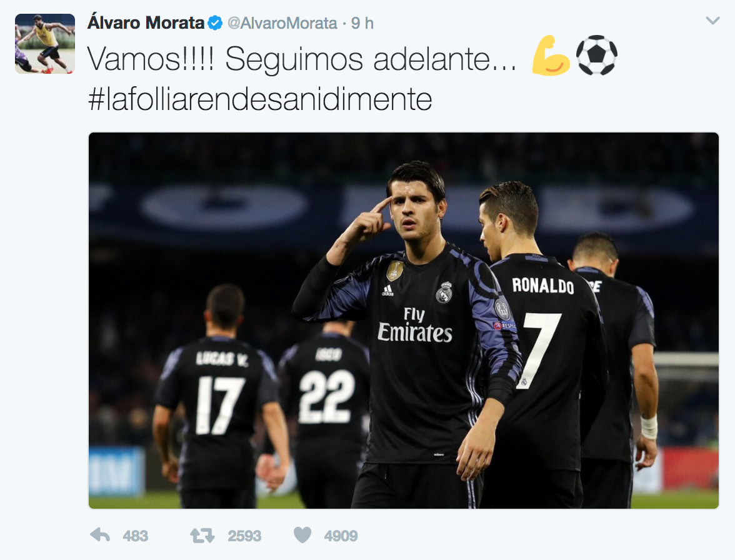735x560 pixels.
Task: Retweet using the retweet arrows icon
Action: click(x=202, y=535)
